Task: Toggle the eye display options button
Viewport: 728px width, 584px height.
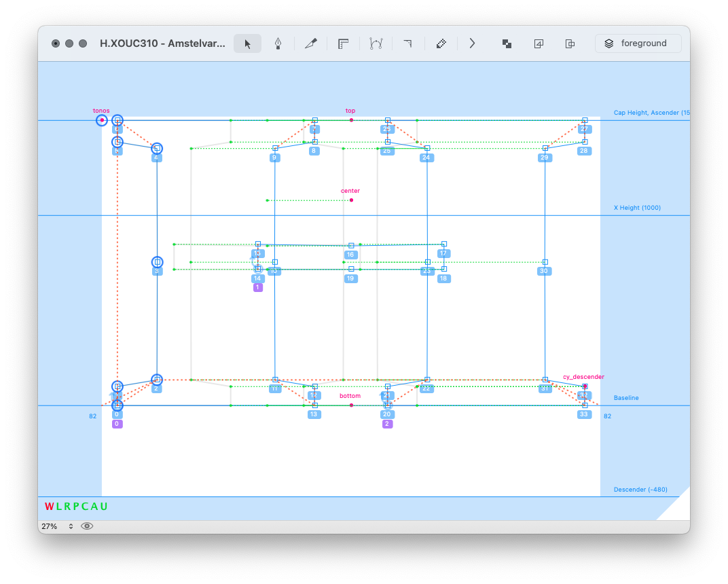Action: click(87, 526)
